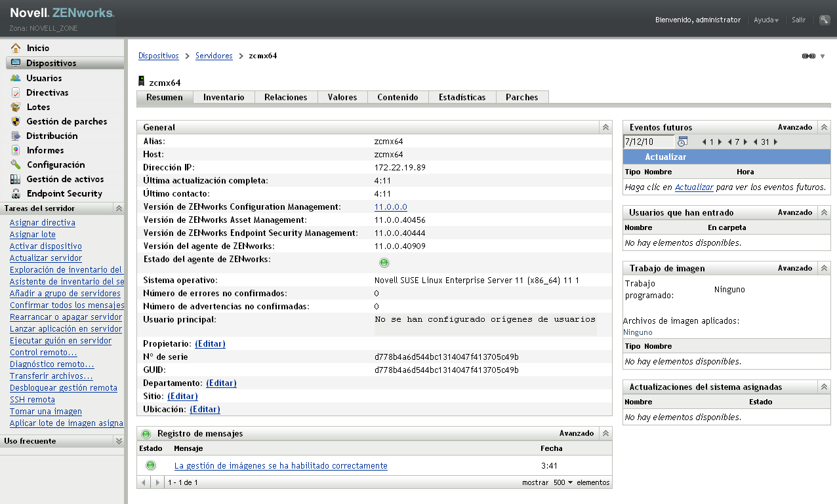
Task: Click the Gestión de parches shield icon
Action: (16, 121)
